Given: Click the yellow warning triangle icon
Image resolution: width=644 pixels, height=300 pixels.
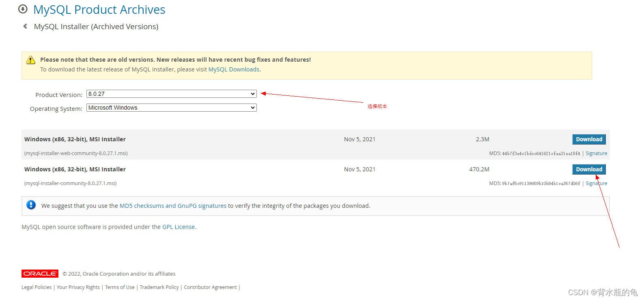Looking at the screenshot, I should (31, 60).
